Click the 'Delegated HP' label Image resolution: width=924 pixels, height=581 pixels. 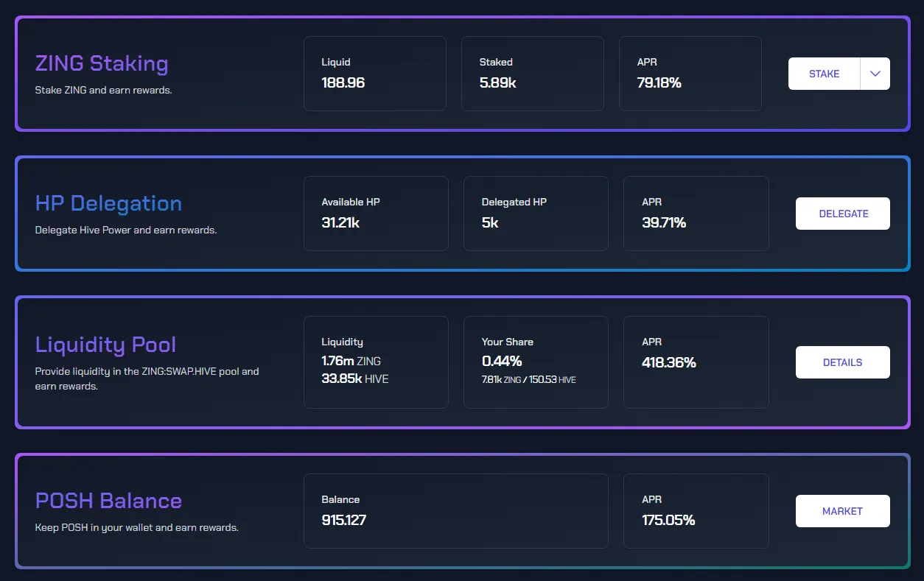(x=514, y=202)
